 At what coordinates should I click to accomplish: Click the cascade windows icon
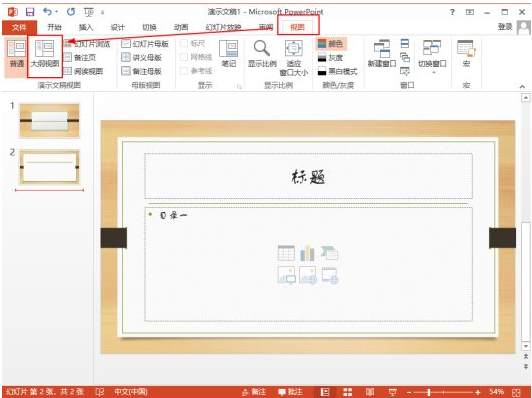click(x=405, y=57)
